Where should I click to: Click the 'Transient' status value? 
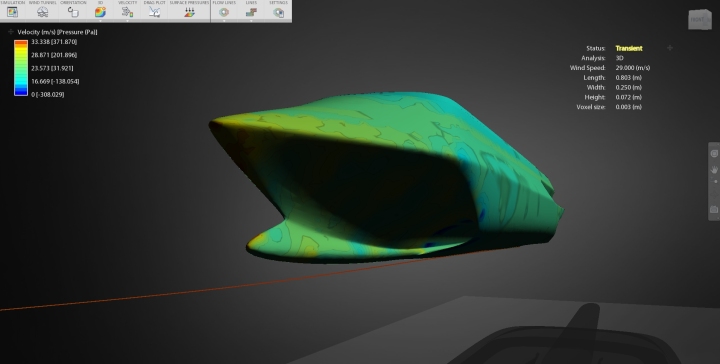coord(629,48)
